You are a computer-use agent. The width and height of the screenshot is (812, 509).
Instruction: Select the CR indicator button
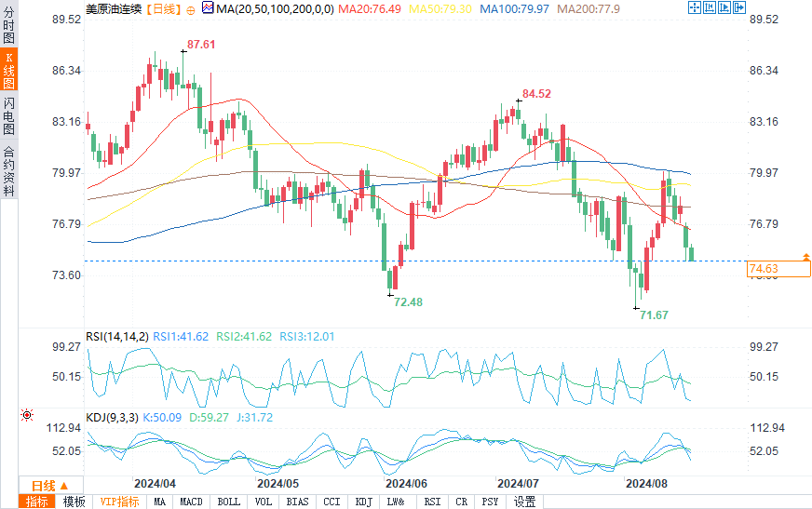(461, 502)
